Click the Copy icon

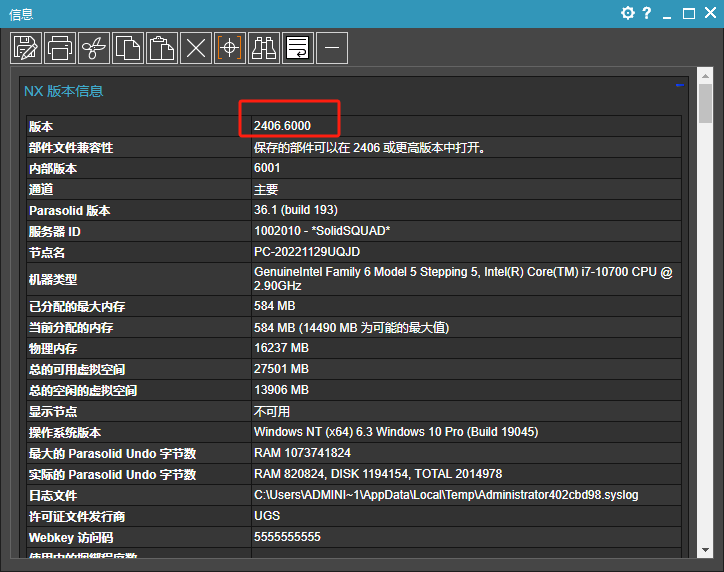(128, 47)
